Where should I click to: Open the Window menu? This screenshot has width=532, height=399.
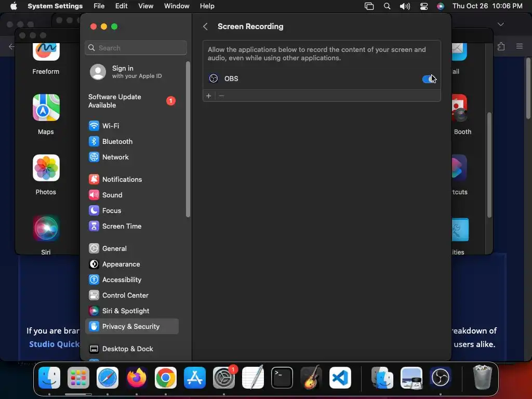177,6
